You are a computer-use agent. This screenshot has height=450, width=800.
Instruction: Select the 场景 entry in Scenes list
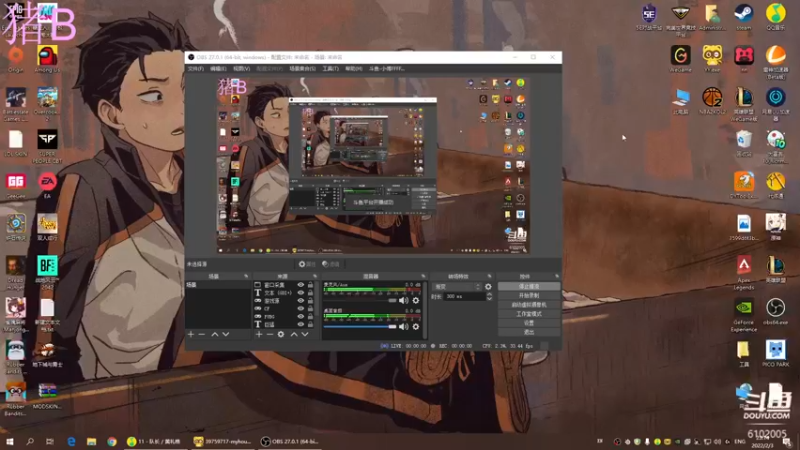[218, 285]
